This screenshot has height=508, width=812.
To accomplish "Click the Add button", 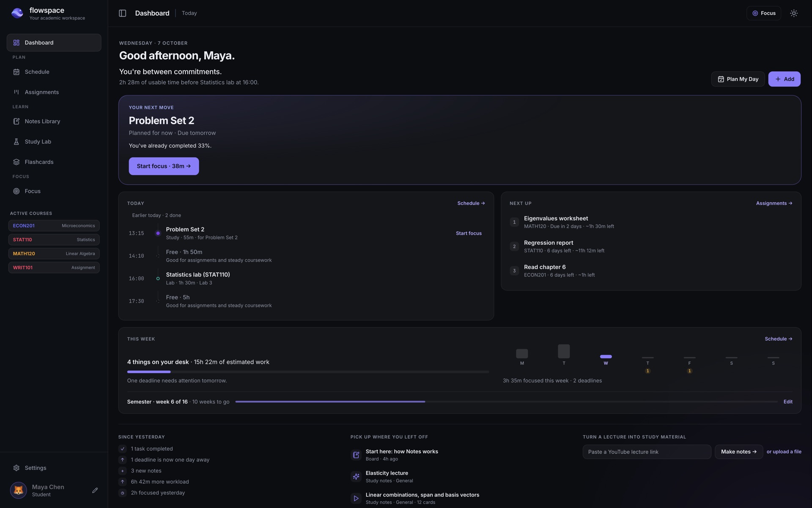I will pyautogui.click(x=784, y=79).
